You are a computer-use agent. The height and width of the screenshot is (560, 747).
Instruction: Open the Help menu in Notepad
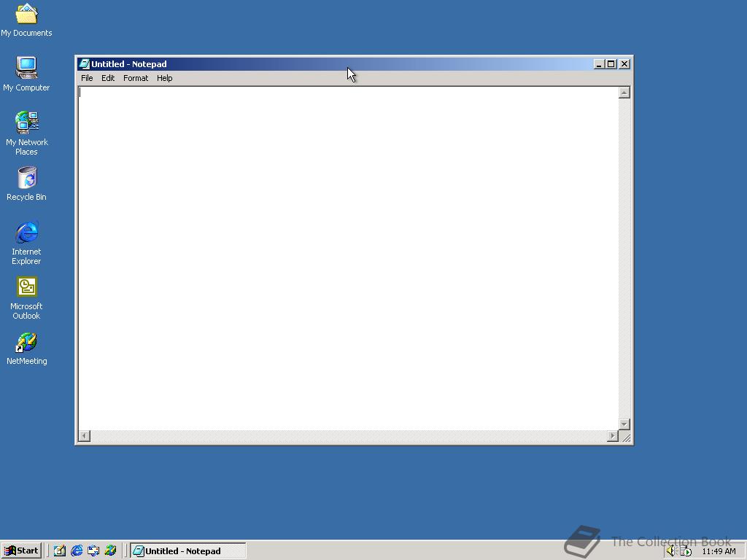pyautogui.click(x=164, y=78)
